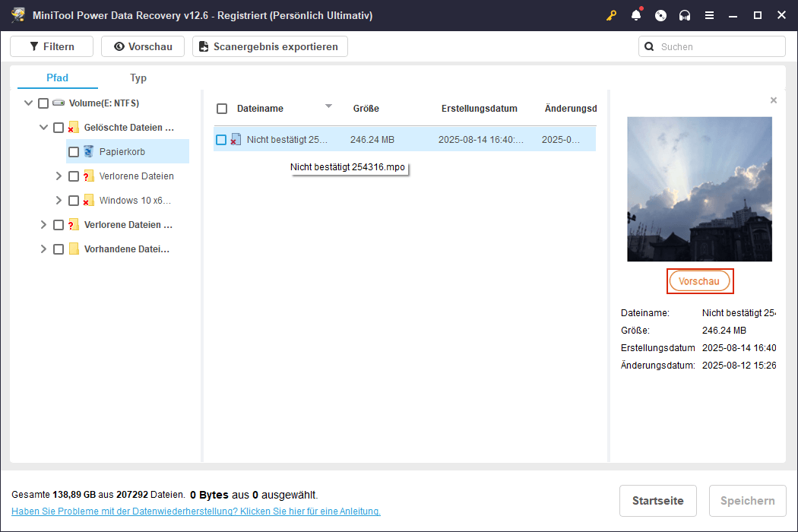Image resolution: width=798 pixels, height=532 pixels.
Task: Click the search magnifier icon
Action: pos(649,46)
